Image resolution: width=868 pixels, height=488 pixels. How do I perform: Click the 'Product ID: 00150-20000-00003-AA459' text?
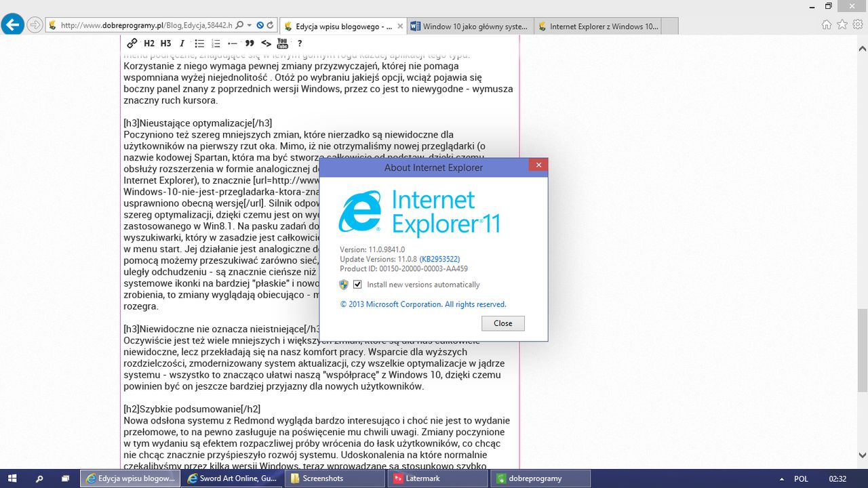point(403,268)
